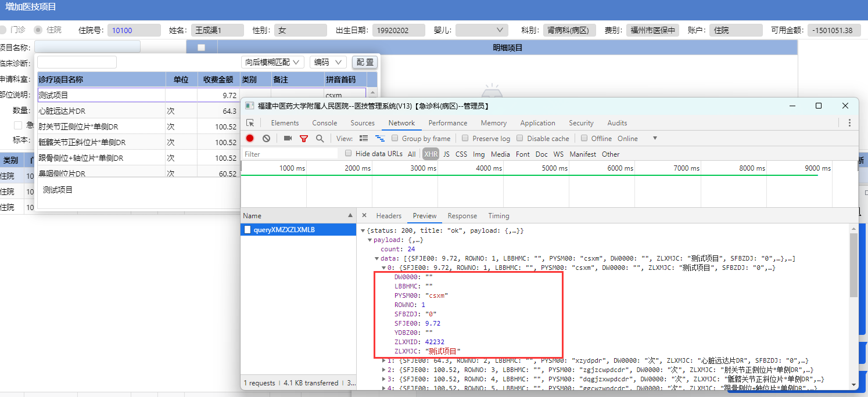Toggle the red filter funnel icon
This screenshot has width=868, height=397.
click(x=303, y=138)
